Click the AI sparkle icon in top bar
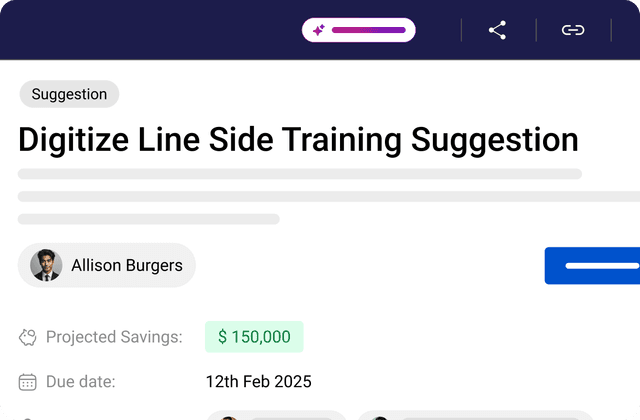Image resolution: width=640 pixels, height=420 pixels. tap(318, 30)
